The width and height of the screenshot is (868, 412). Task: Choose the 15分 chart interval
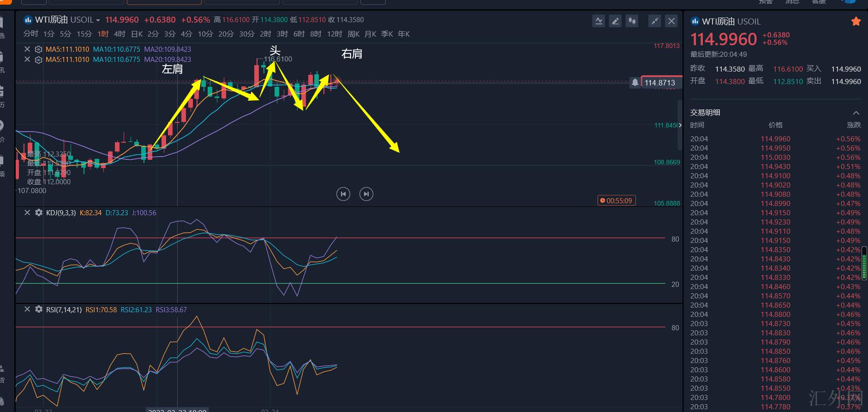(84, 34)
